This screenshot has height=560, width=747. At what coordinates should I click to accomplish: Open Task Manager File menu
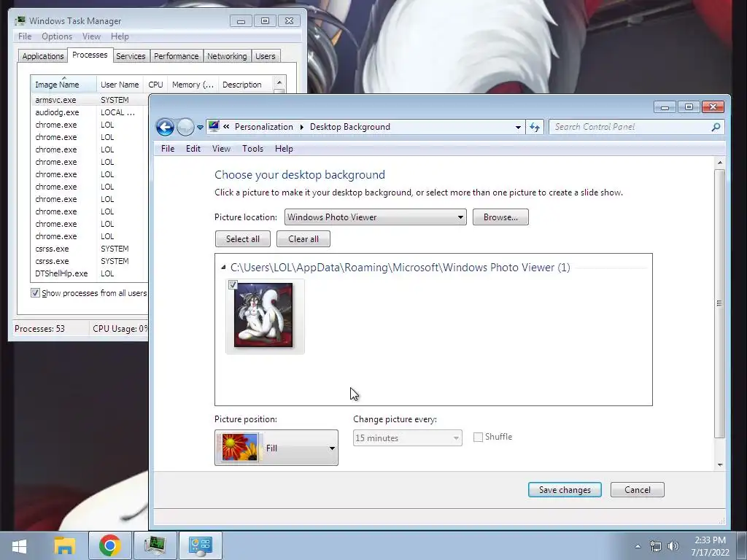tap(25, 36)
